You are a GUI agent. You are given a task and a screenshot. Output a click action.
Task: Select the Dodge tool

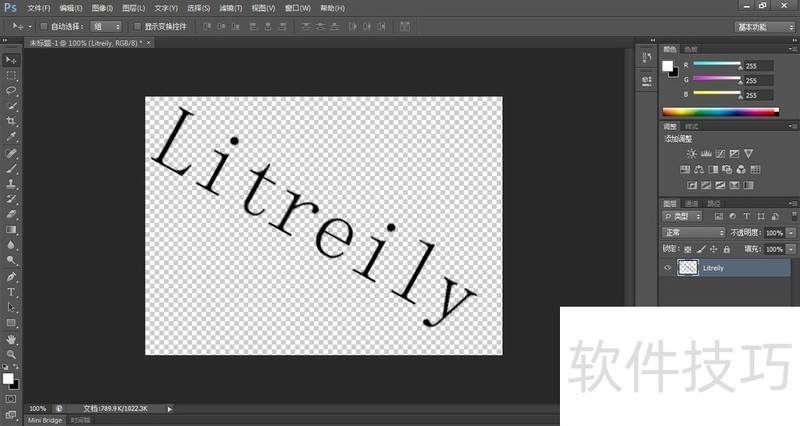click(x=11, y=260)
